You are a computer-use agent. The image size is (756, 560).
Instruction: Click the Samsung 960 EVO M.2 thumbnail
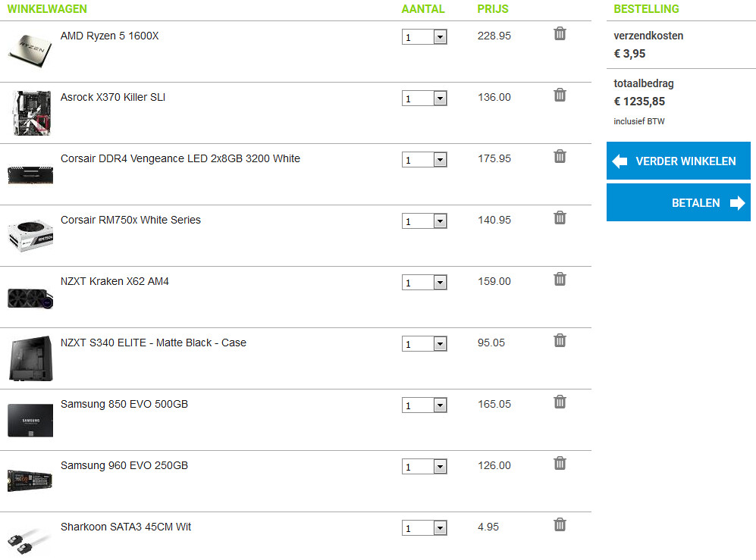(30, 481)
